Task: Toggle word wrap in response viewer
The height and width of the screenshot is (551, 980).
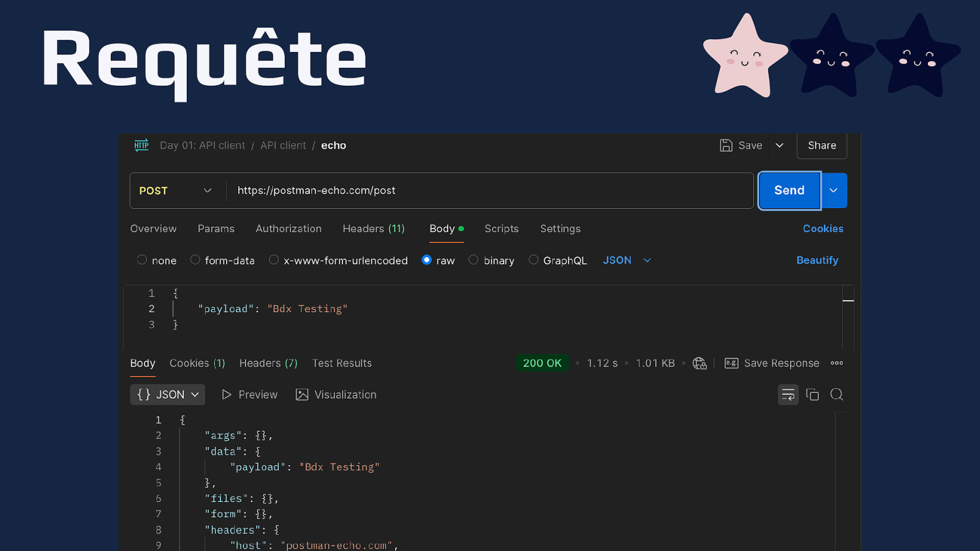Action: [x=788, y=395]
